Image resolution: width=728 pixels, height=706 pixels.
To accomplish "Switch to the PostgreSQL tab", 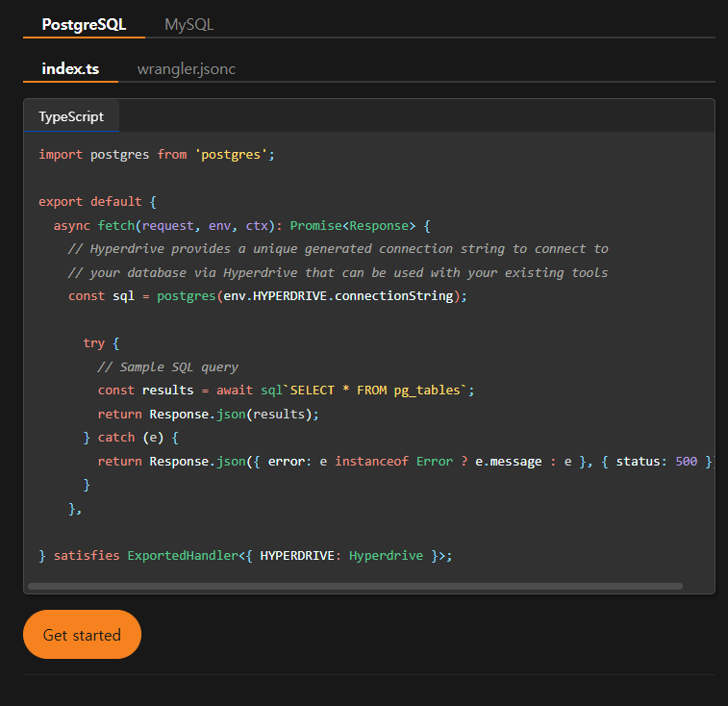I will point(84,24).
